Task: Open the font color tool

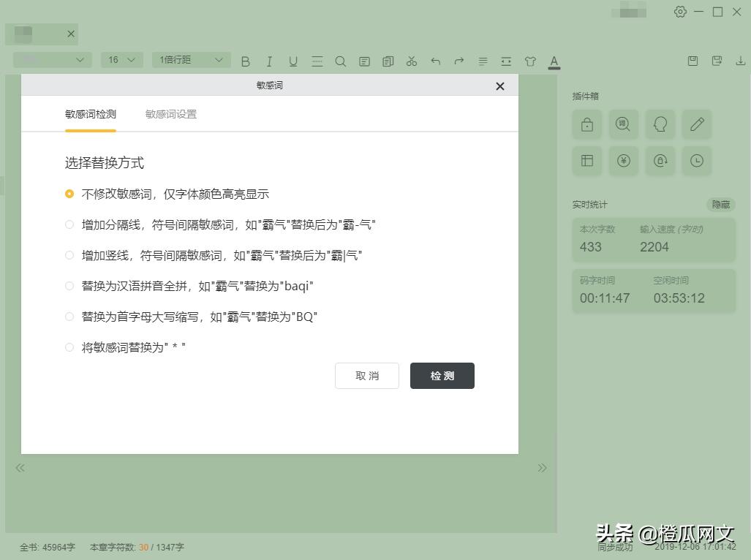Action: click(x=554, y=61)
